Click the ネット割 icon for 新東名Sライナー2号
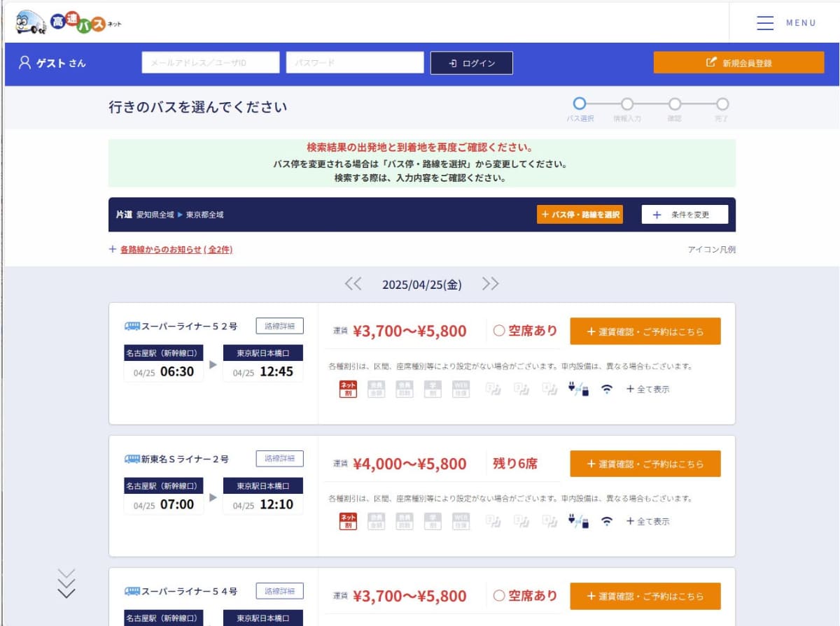Image resolution: width=840 pixels, height=626 pixels. 348,520
